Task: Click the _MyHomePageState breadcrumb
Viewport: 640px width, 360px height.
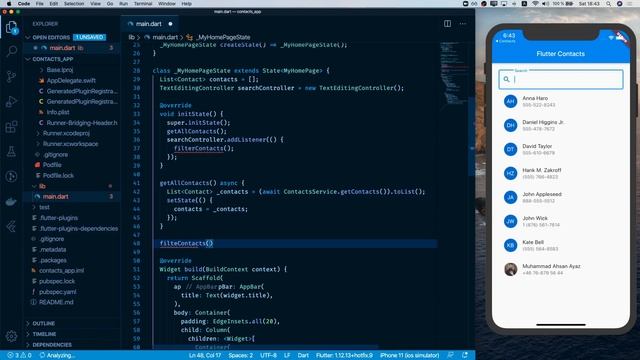Action: [224, 37]
